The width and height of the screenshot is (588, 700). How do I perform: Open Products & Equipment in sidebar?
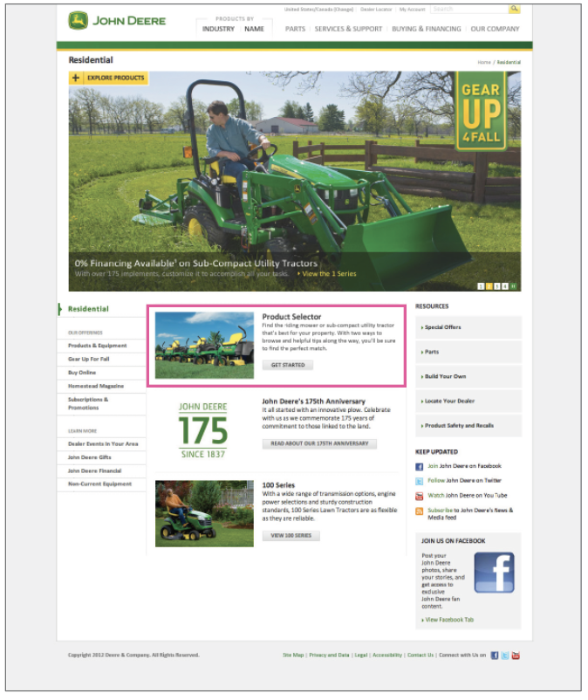(97, 346)
